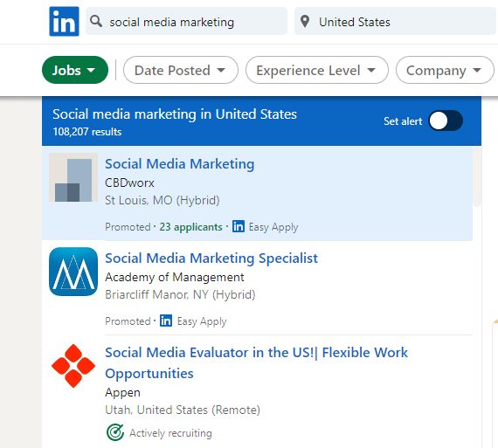Open Social Media Evaluator in the US job
Image resolution: width=498 pixels, height=448 pixels.
256,362
